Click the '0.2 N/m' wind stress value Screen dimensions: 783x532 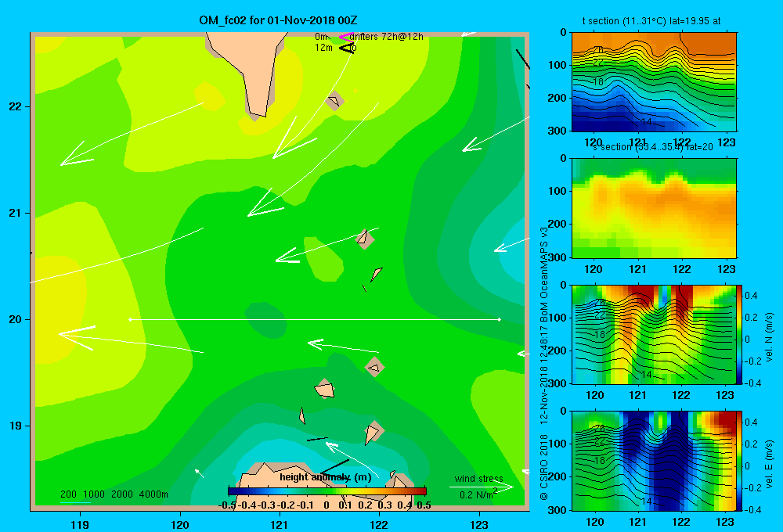478,494
